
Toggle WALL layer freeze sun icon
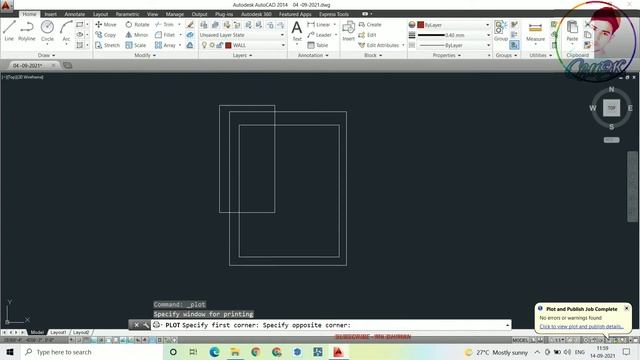[212, 45]
